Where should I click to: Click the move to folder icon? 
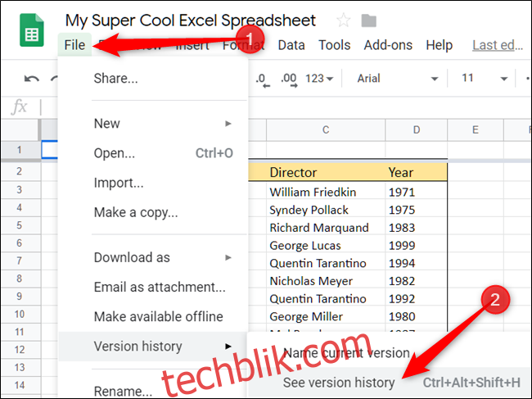[369, 20]
